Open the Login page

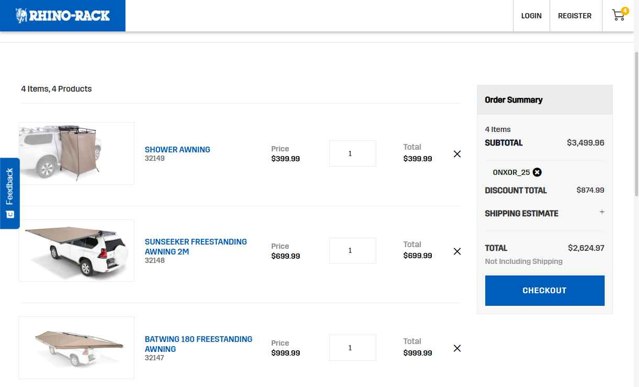point(531,16)
